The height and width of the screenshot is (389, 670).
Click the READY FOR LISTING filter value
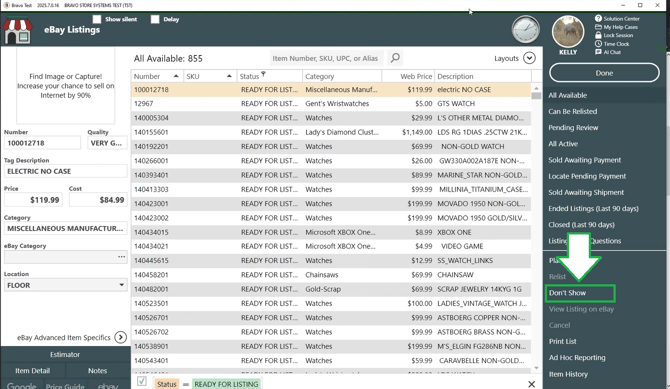pos(226,384)
